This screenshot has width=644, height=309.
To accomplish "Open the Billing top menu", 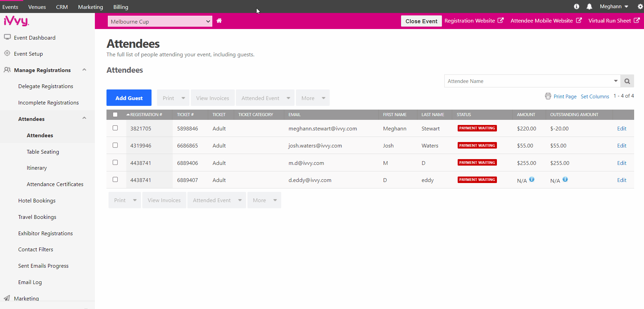I will point(121,7).
